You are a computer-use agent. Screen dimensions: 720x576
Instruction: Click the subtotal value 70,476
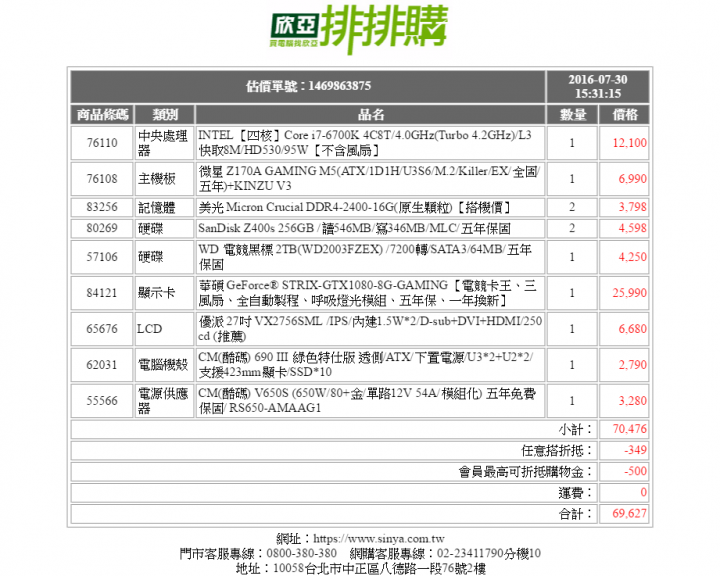click(x=629, y=429)
